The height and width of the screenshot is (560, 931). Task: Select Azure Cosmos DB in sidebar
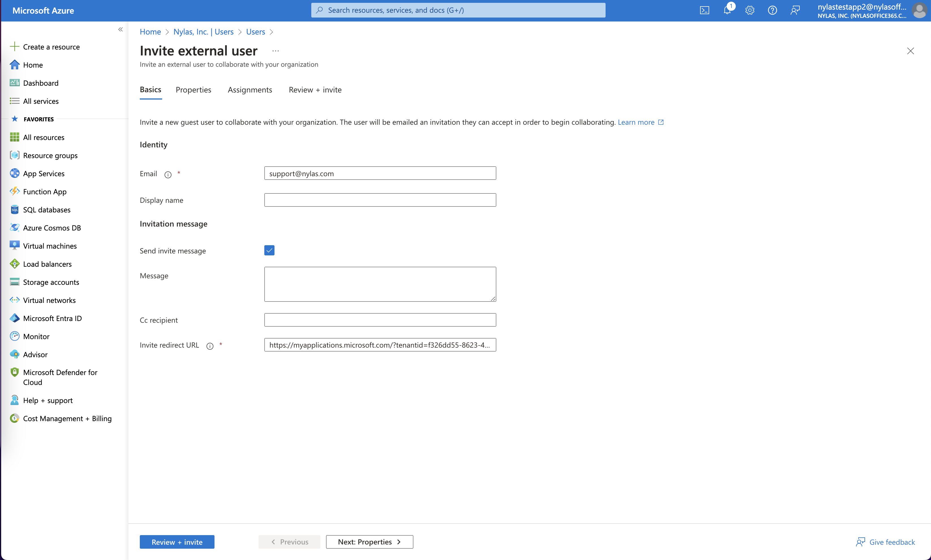tap(52, 228)
